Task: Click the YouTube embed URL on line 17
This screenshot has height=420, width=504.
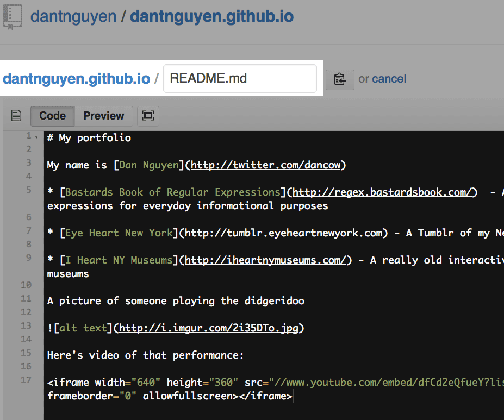Action: 381,382
